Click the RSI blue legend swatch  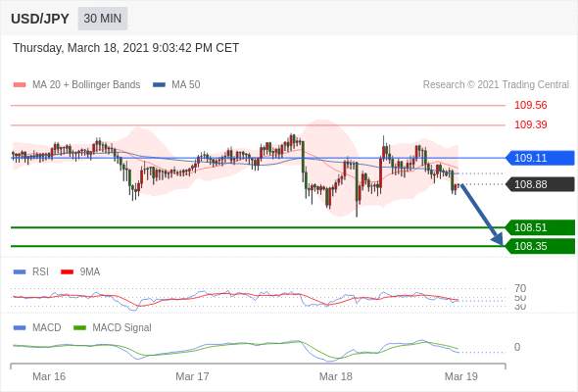(20, 272)
